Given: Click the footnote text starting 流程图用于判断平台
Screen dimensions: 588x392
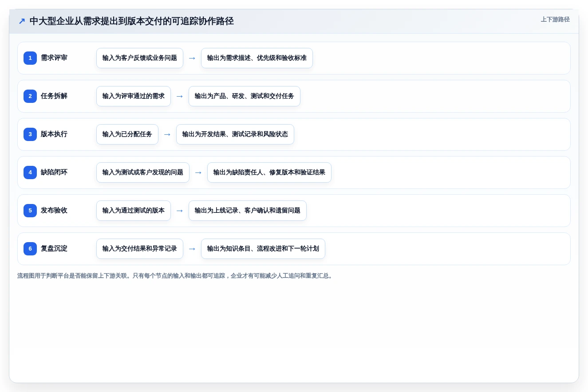Looking at the screenshot, I should [x=175, y=276].
